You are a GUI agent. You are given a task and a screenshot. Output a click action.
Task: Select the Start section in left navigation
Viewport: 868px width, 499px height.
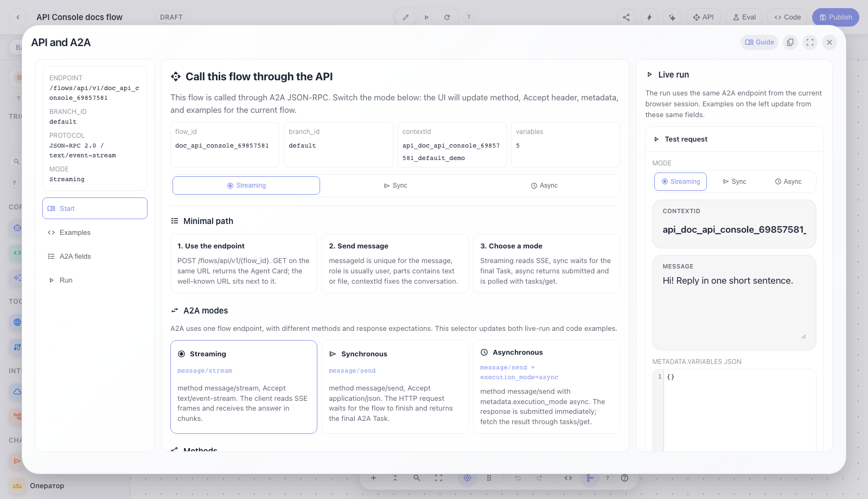[95, 208]
